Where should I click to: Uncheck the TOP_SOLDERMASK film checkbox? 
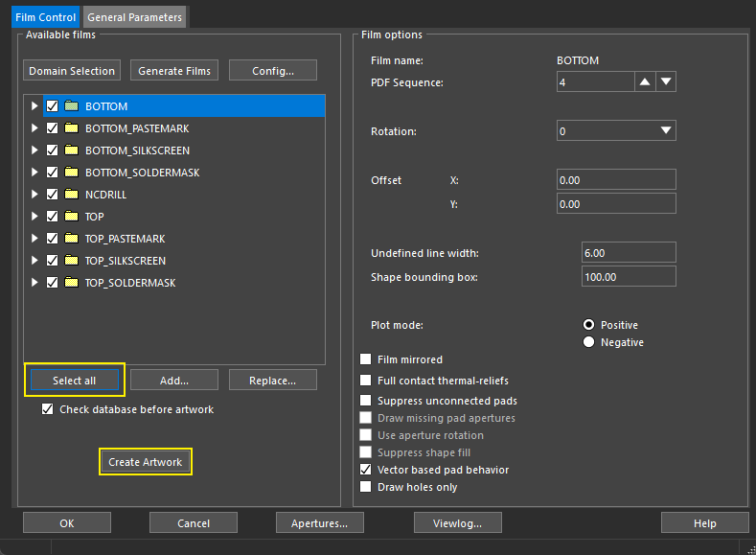point(53,283)
